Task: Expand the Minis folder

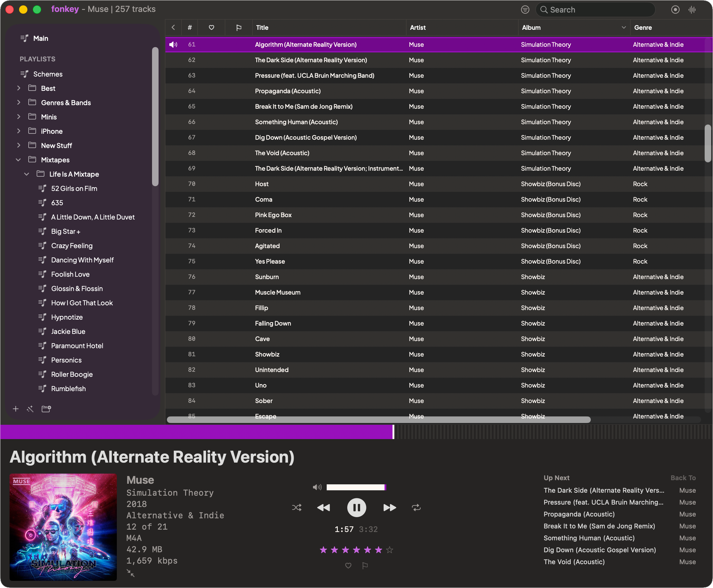Action: (19, 116)
